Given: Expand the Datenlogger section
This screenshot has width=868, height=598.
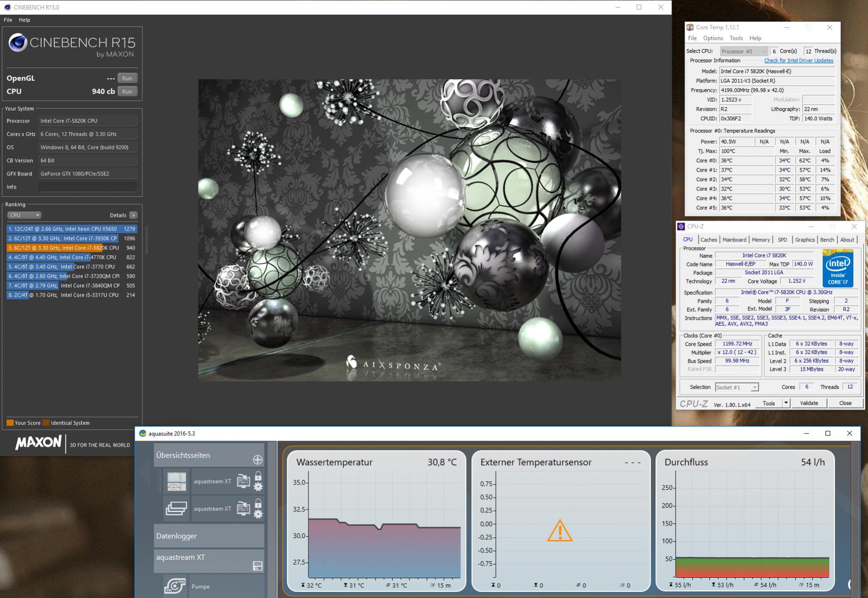Looking at the screenshot, I should (209, 536).
